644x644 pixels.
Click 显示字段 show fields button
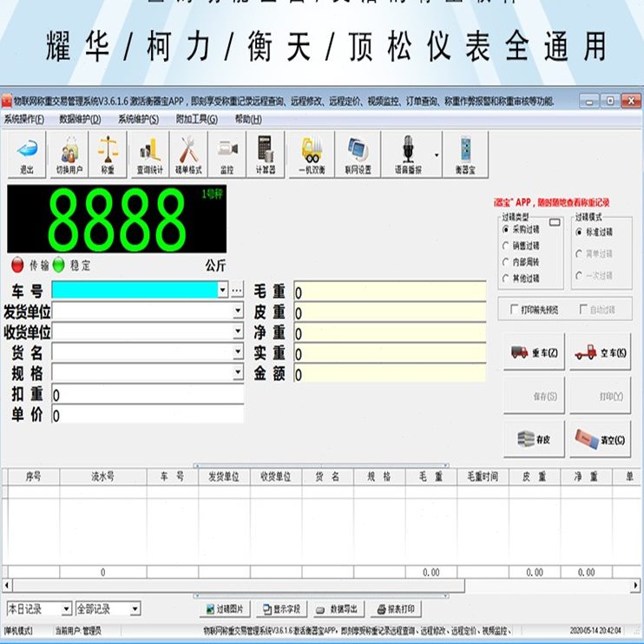282,608
